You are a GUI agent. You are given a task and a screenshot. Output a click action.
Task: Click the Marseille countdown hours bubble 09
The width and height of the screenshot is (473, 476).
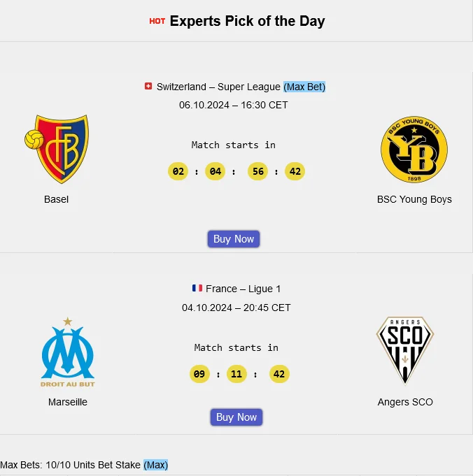[x=199, y=374]
